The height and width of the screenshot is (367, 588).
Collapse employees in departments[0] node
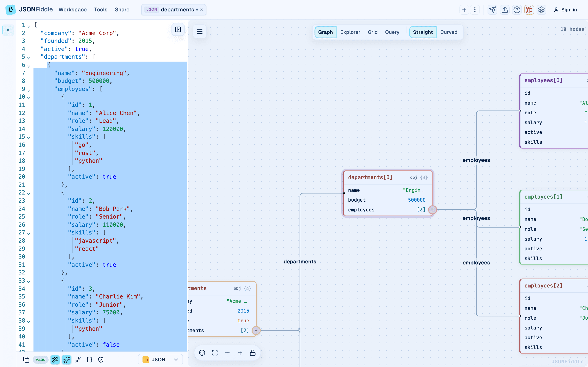point(432,210)
